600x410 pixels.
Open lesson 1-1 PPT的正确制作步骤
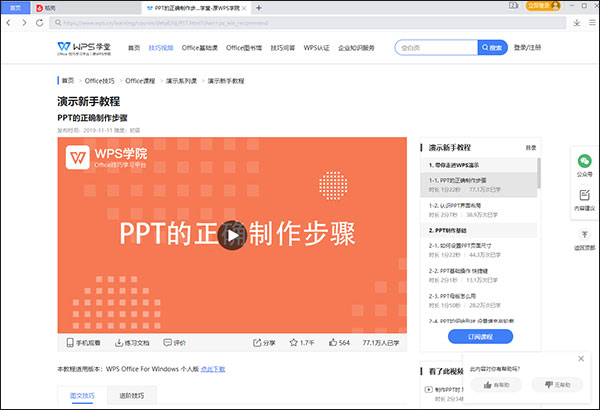(479, 185)
